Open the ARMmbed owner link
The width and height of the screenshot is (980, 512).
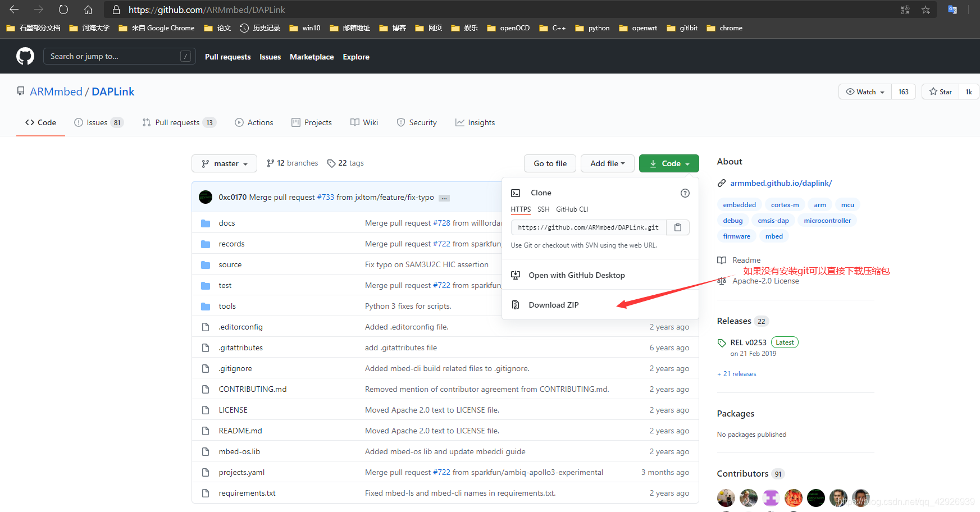coord(56,92)
